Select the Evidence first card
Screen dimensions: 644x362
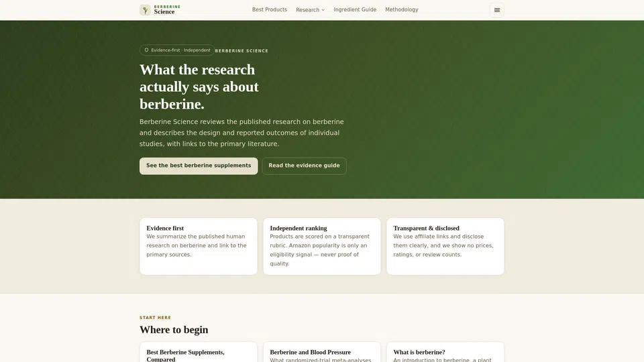click(199, 246)
